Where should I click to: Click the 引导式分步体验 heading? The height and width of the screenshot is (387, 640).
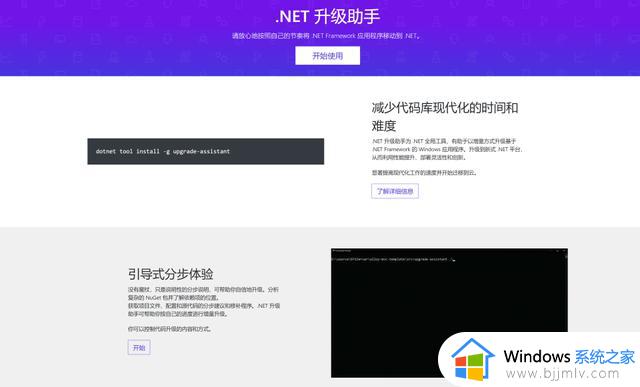click(171, 274)
